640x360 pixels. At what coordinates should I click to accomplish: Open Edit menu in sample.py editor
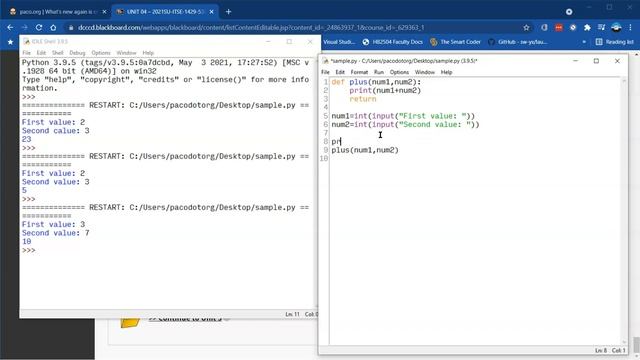[x=340, y=72]
